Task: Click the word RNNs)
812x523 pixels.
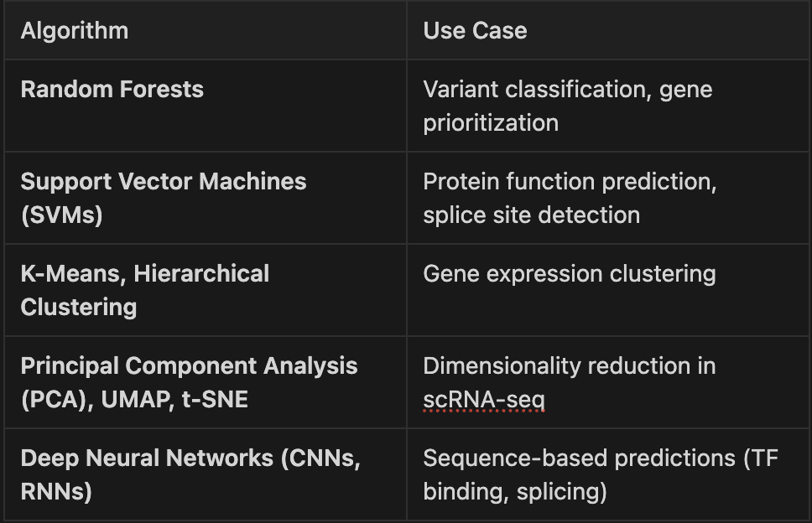Action: coord(56,492)
